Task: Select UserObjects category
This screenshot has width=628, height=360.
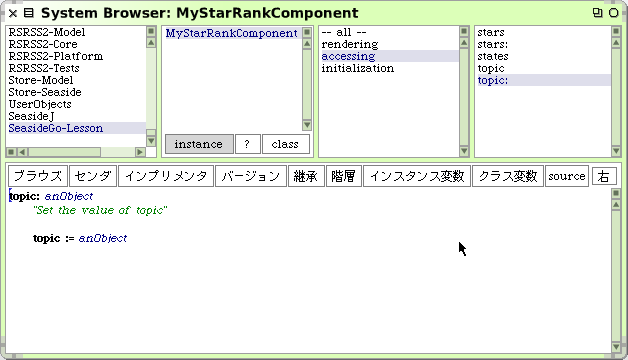Action: 76,104
